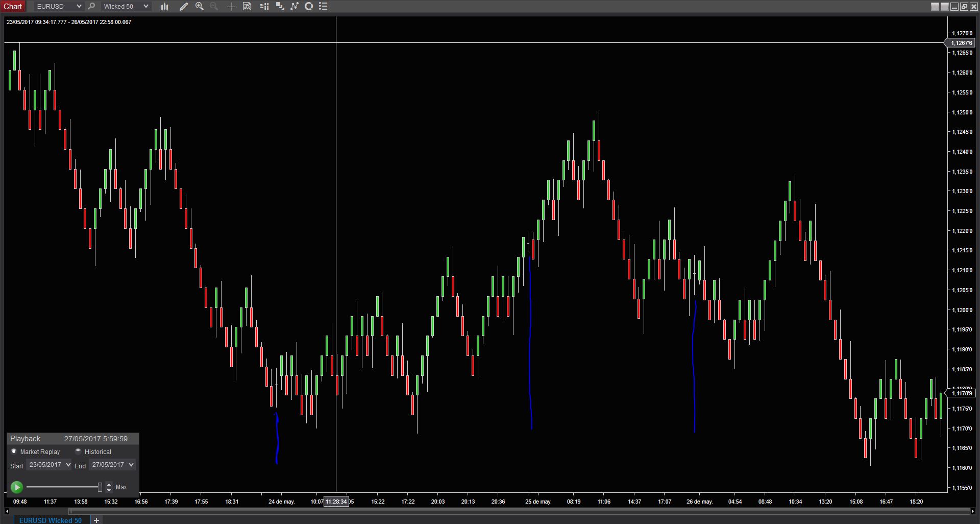This screenshot has width=980, height=524.
Task: Click the 1,1230'0 price axis label
Action: tap(963, 191)
